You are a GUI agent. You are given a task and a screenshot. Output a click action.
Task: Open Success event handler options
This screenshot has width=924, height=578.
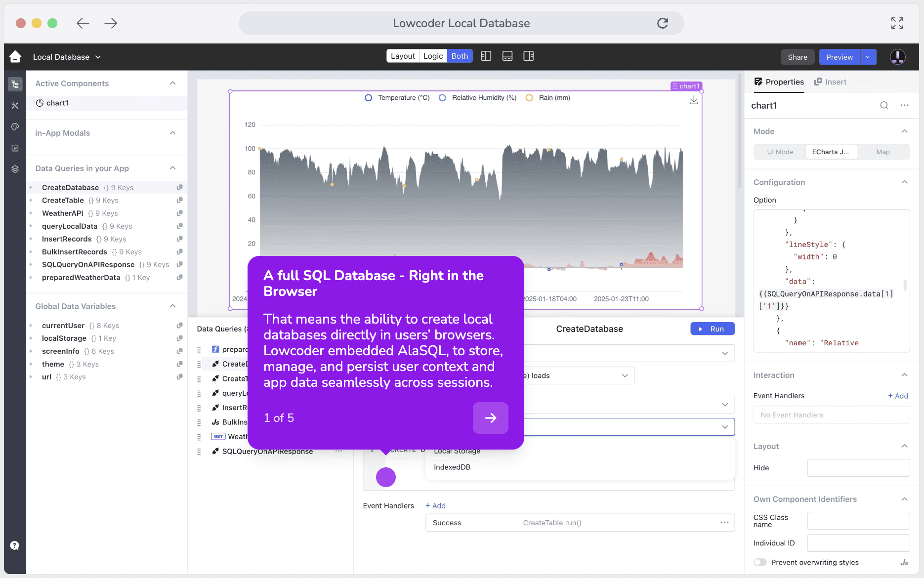(724, 523)
